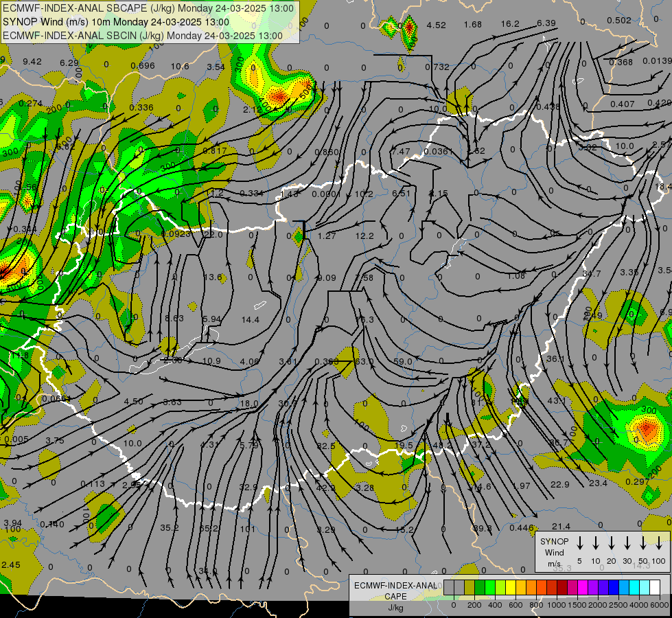Click the 'ECMWF-INDEX-ANAL CAPE J/kg' legend label
Viewport: 672px width, 618px height.
click(x=395, y=597)
